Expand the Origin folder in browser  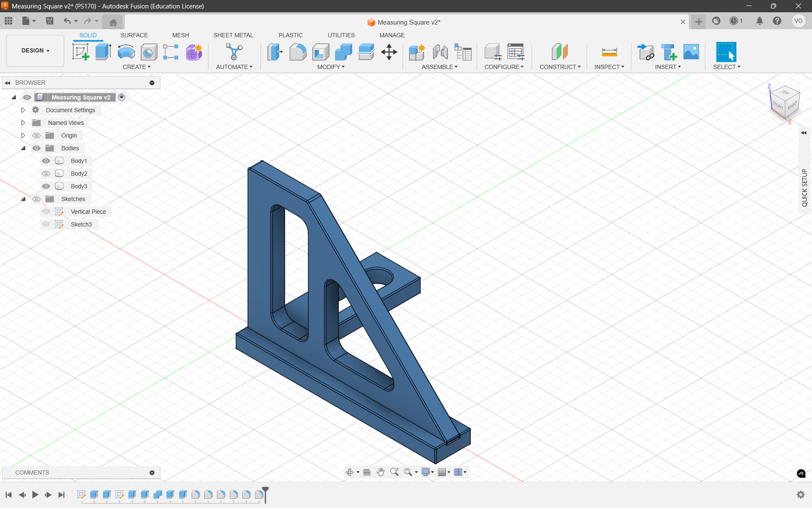click(23, 135)
